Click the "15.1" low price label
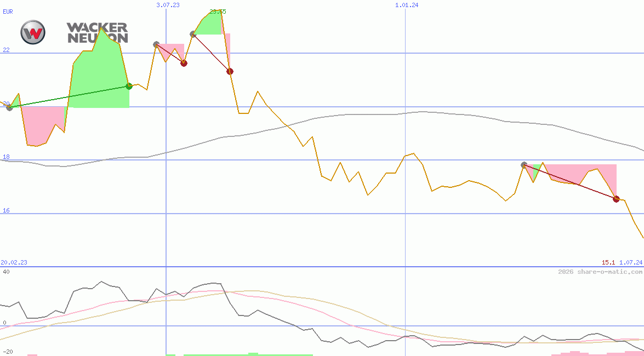Screen dimensions: 644x356 pos(607,262)
